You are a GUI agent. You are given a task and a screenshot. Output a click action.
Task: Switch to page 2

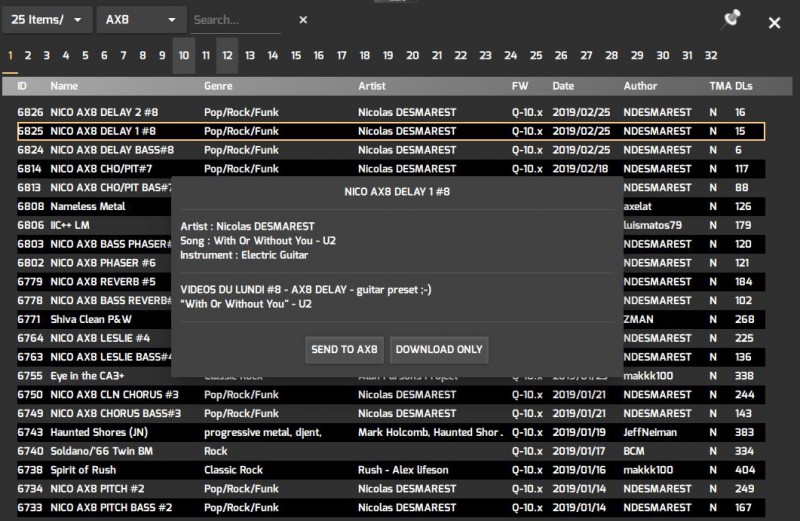[x=28, y=56]
